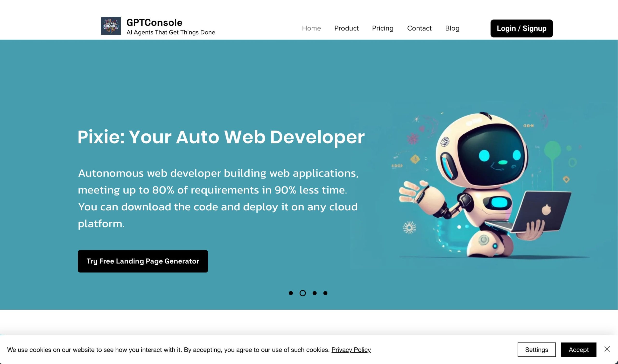Click the fourth carousel dot indicator
Viewport: 618px width, 364px height.
[325, 293]
